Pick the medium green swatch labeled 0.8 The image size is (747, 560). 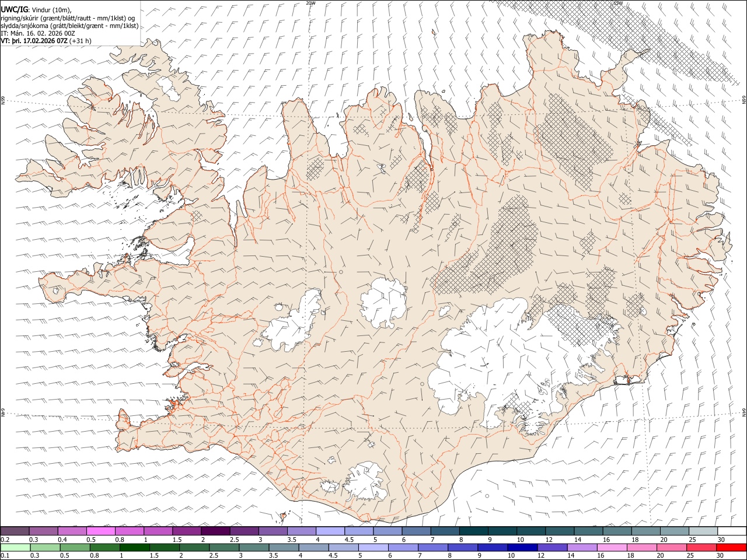click(x=105, y=547)
